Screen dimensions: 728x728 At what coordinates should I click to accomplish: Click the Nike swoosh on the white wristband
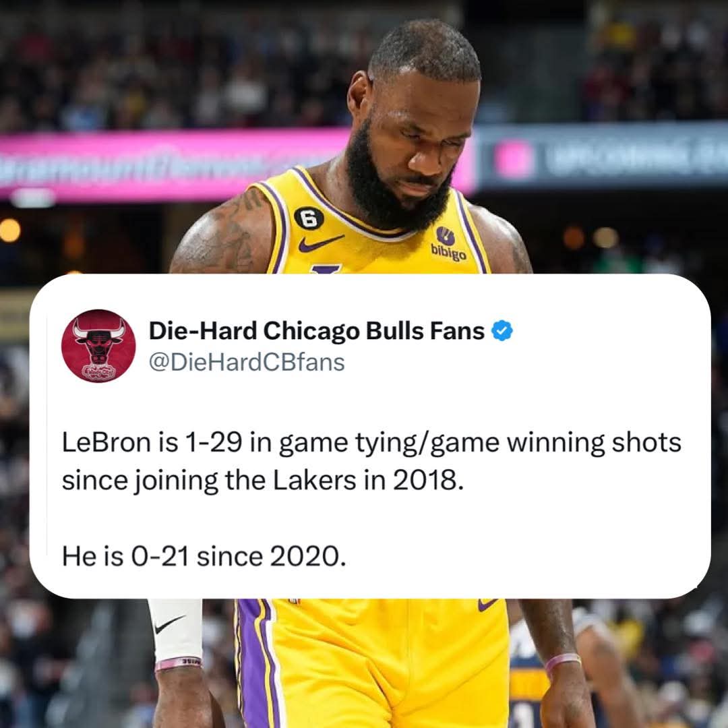tap(169, 624)
